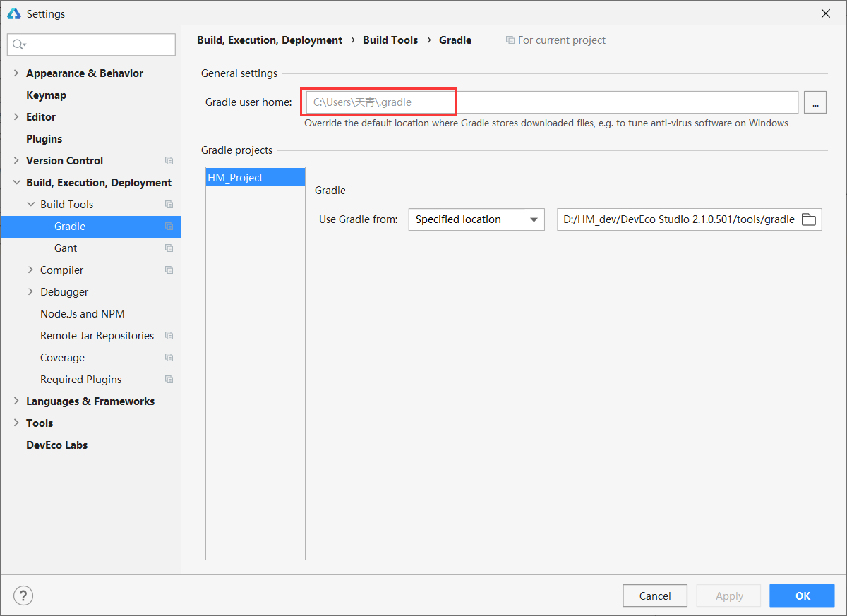847x616 pixels.
Task: Click the DevEco Settings app icon in title bar
Action: click(13, 13)
